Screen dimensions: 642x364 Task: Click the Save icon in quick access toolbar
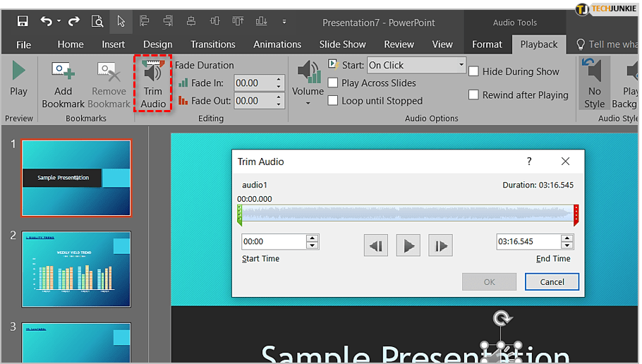[x=23, y=22]
